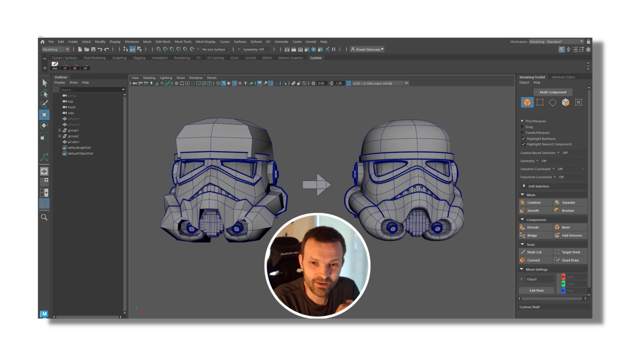Activate the Lasso select tool

point(44,93)
